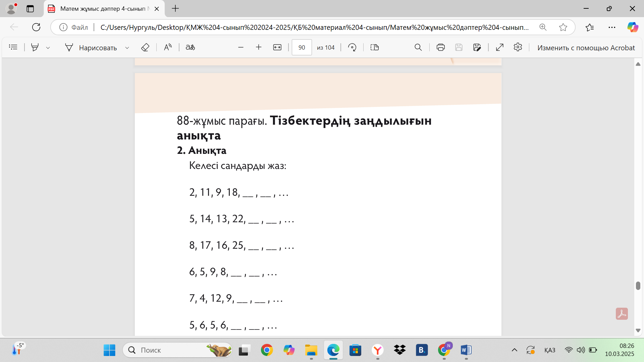Open a new browser tab

175,9
